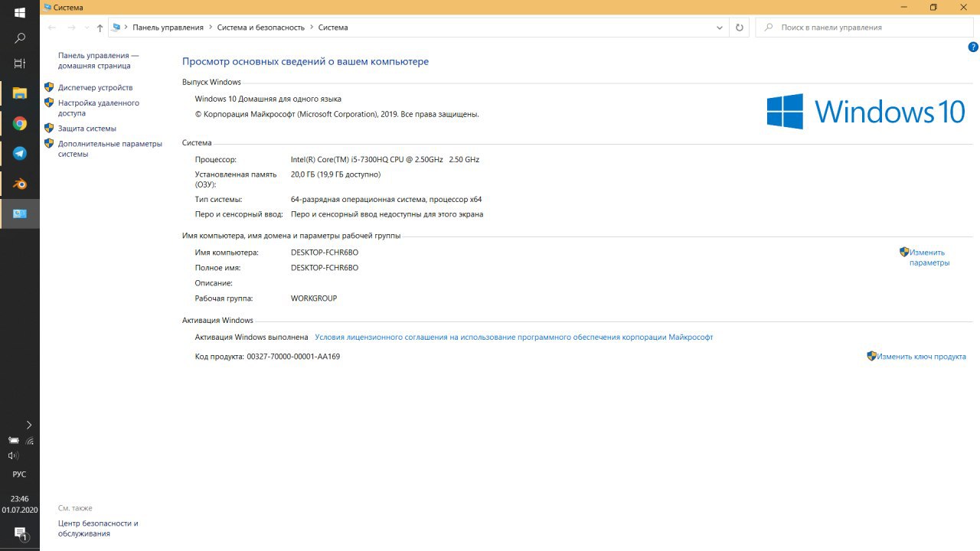Expand chevron after Панель управления
Image resolution: width=980 pixels, height=551 pixels.
[211, 28]
